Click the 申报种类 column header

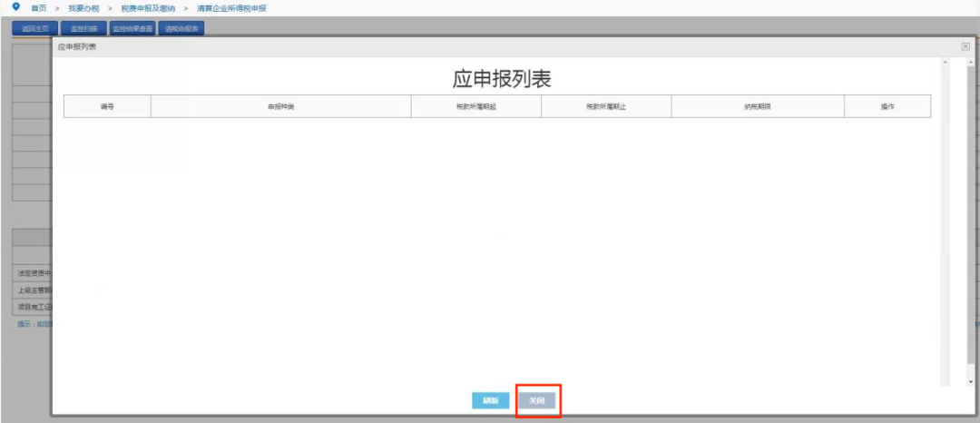(280, 107)
